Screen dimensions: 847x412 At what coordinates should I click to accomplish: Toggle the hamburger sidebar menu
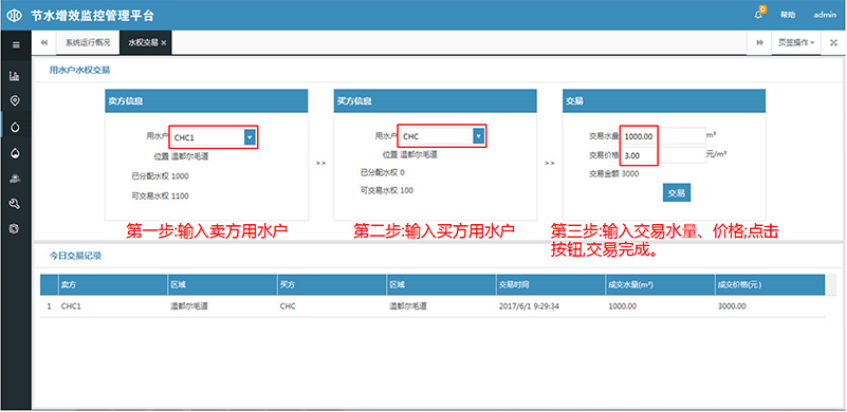pyautogui.click(x=15, y=44)
